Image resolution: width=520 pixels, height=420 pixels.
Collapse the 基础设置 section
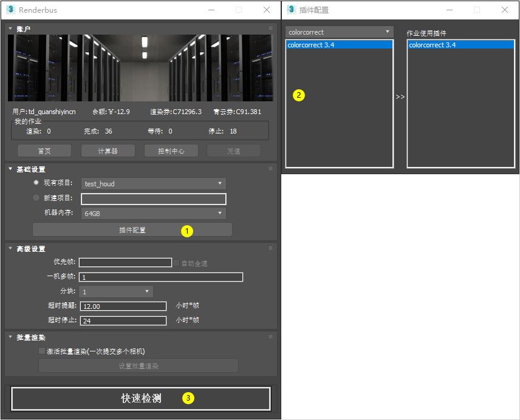[10, 169]
